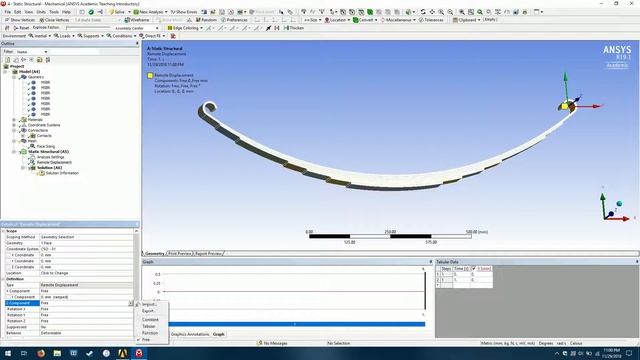Click the Size annotation dropdown
Image resolution: width=640 pixels, height=360 pixels.
(312, 20)
